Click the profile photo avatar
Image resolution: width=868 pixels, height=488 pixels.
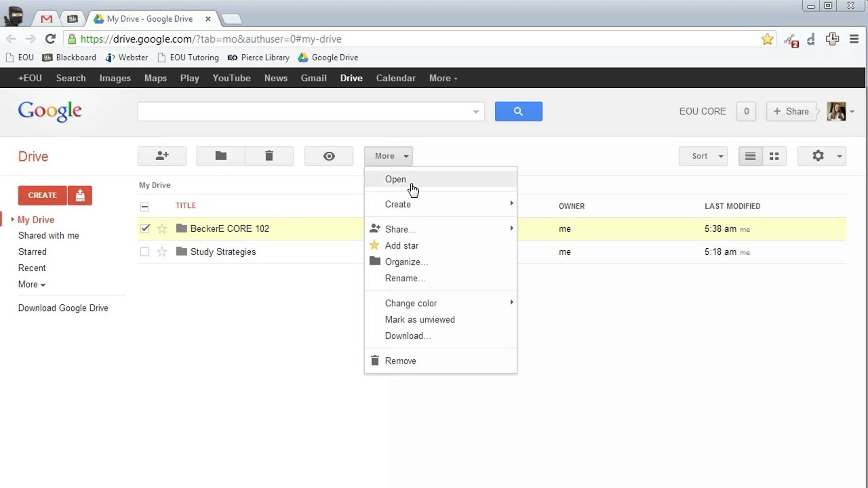pyautogui.click(x=836, y=111)
